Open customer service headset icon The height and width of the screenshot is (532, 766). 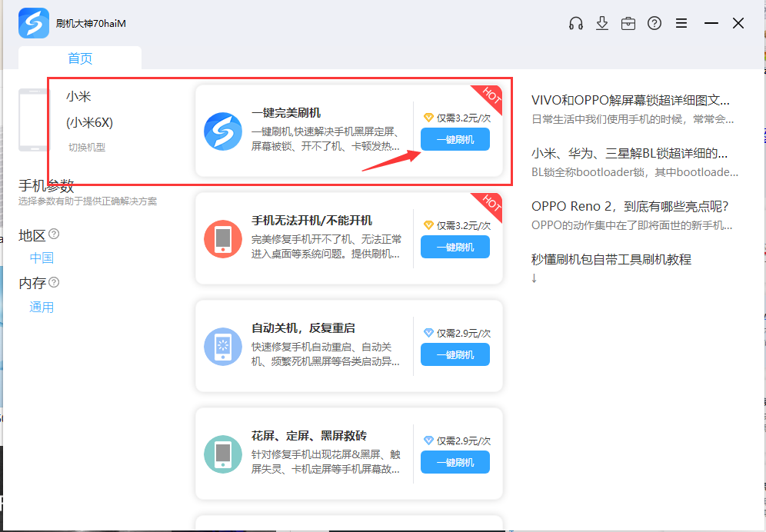coord(576,23)
